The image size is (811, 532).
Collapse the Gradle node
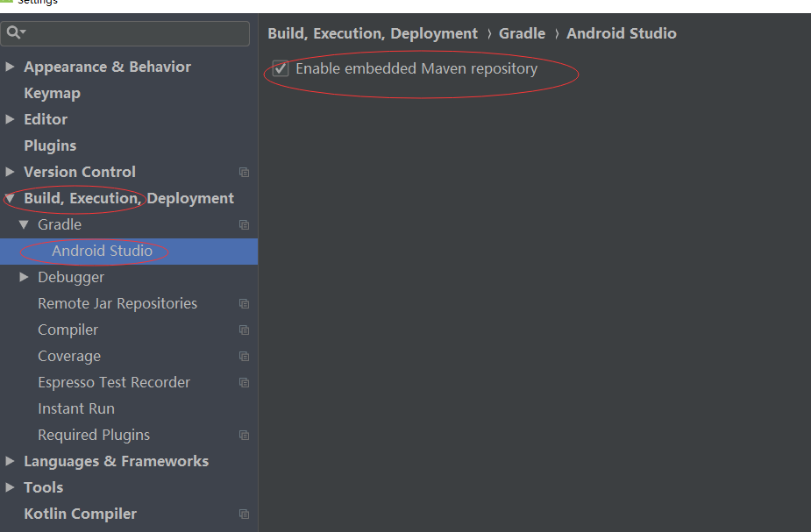click(24, 224)
